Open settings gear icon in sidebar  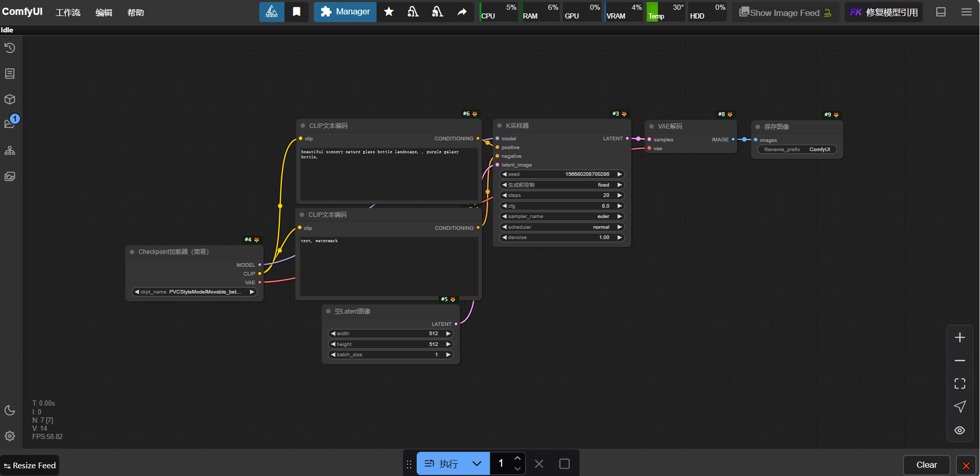pos(10,436)
